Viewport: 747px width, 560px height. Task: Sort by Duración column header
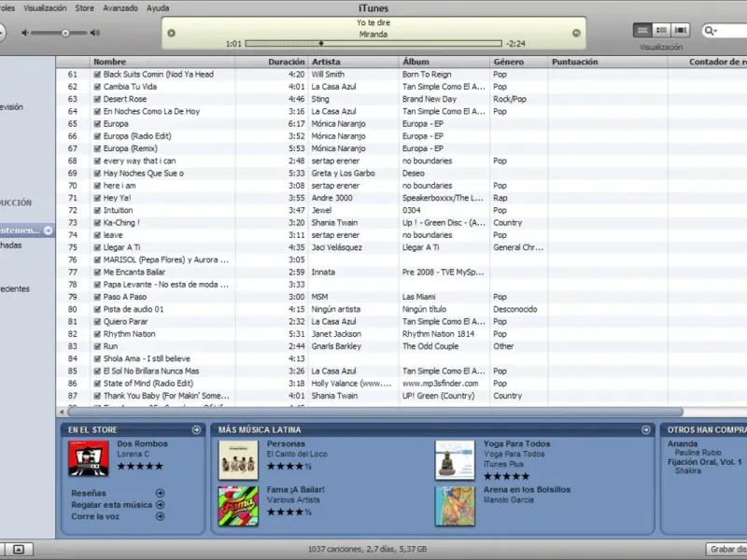pyautogui.click(x=272, y=62)
